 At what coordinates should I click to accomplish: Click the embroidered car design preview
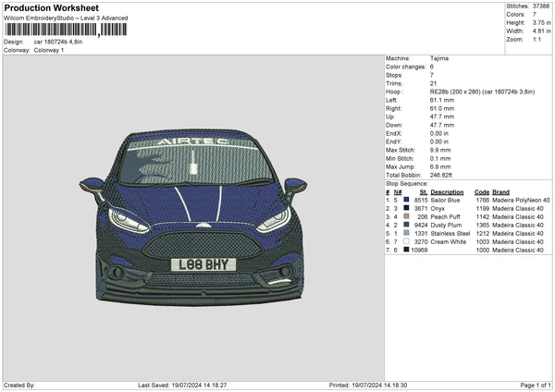point(193,217)
